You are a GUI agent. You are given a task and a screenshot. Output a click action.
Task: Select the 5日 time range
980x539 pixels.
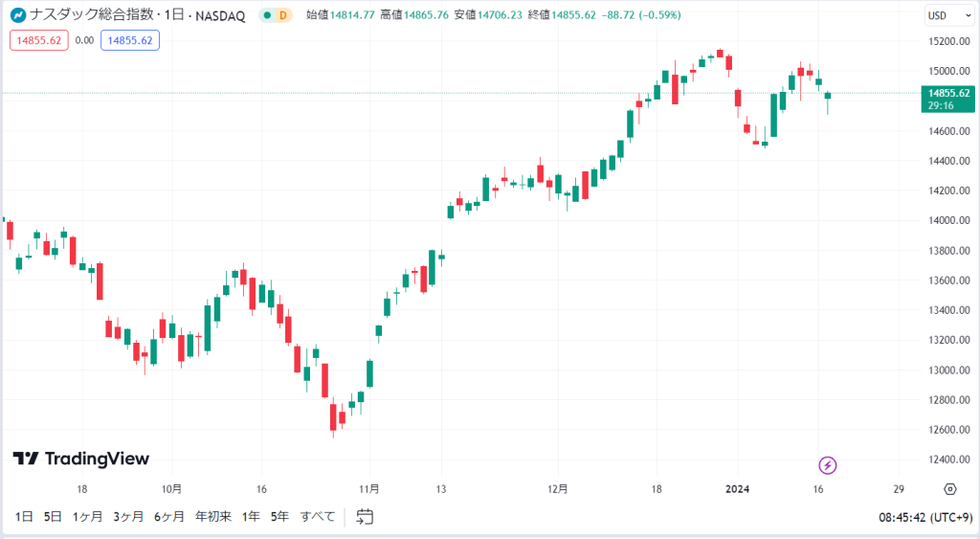pos(53,516)
